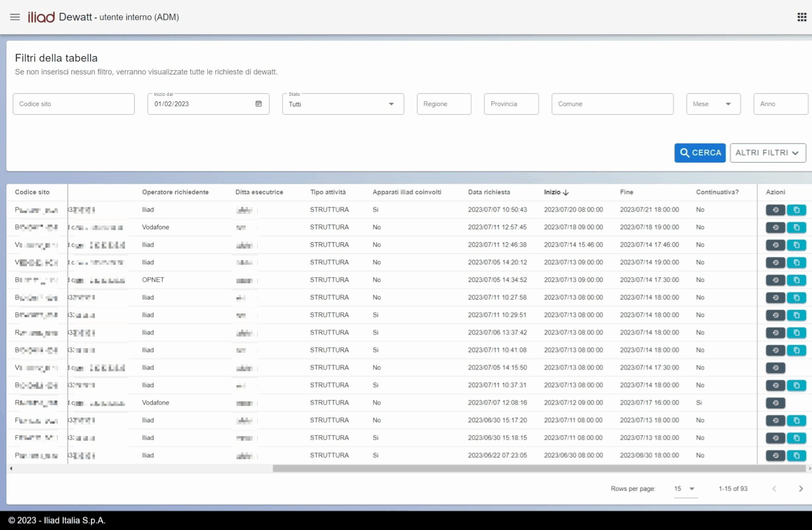
Task: View history for Vodafone request 2023/07/07 12:08:16
Action: click(775, 403)
